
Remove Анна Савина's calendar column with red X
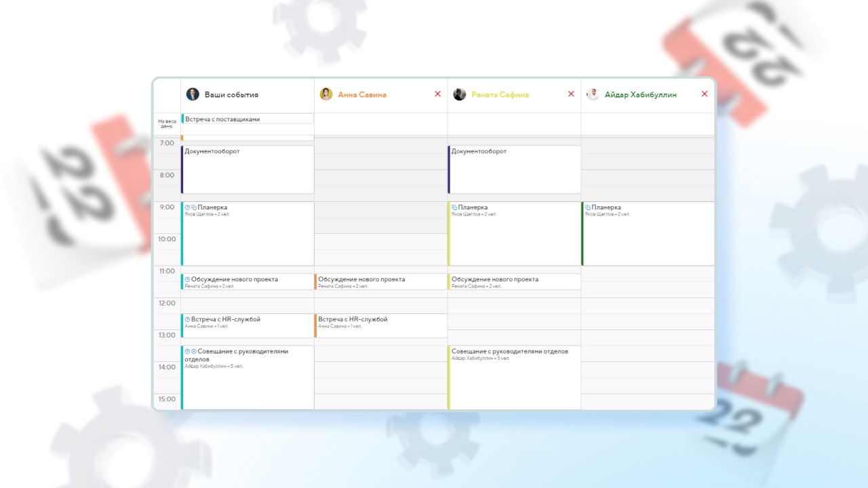[437, 94]
